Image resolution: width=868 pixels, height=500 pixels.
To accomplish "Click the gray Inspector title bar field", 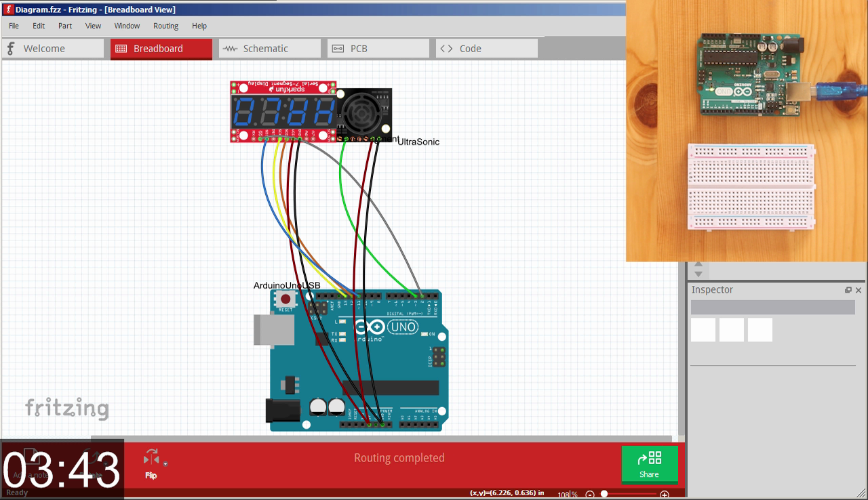I will (x=773, y=308).
